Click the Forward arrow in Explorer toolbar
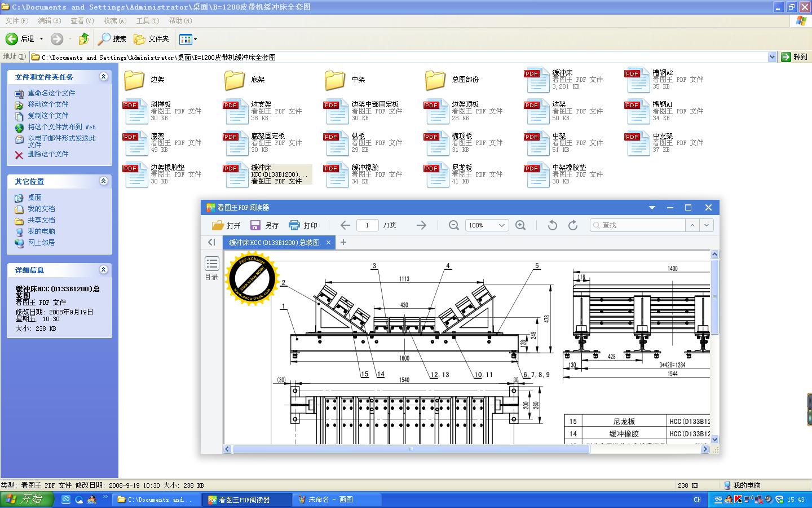Image resolution: width=812 pixels, height=508 pixels. [57, 39]
